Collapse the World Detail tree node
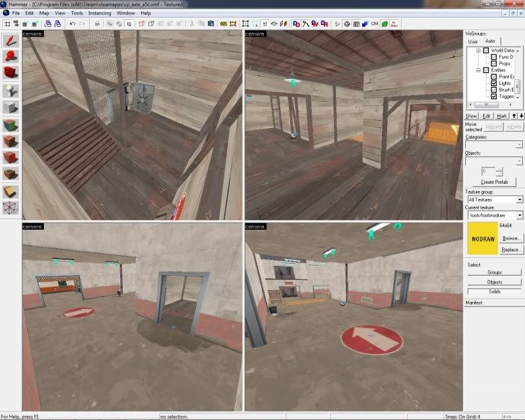Screen dimensions: 525x420 (x=478, y=51)
